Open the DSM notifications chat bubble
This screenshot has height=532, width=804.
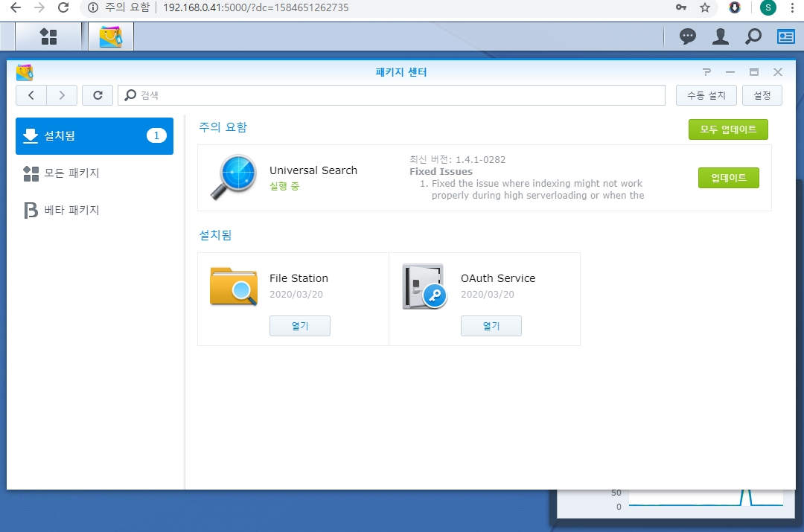pos(688,36)
